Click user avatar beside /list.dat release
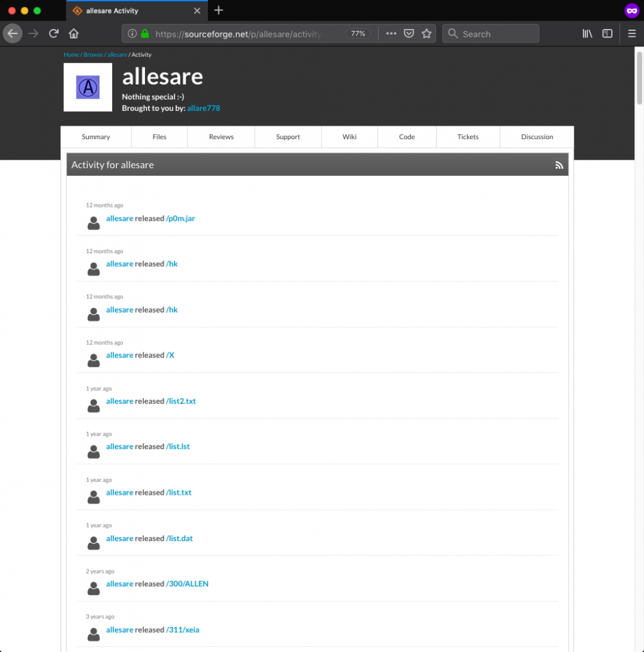This screenshot has height=652, width=644. point(93,542)
